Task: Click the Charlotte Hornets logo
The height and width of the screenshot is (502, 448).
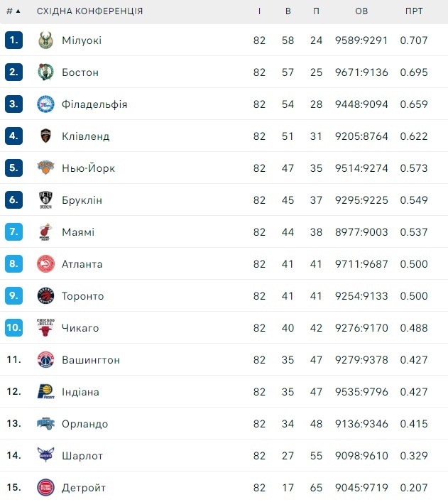Action: (x=45, y=456)
